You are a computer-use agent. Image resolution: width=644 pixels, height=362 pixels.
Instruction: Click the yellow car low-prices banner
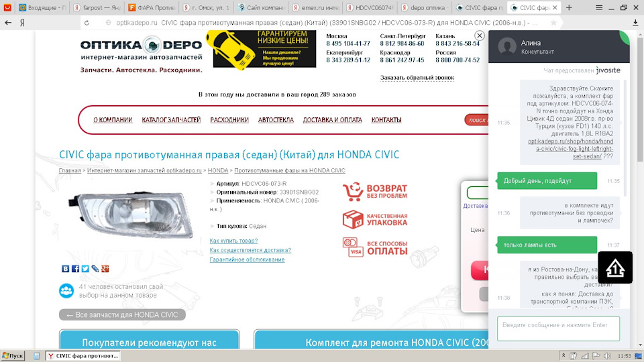tap(261, 49)
